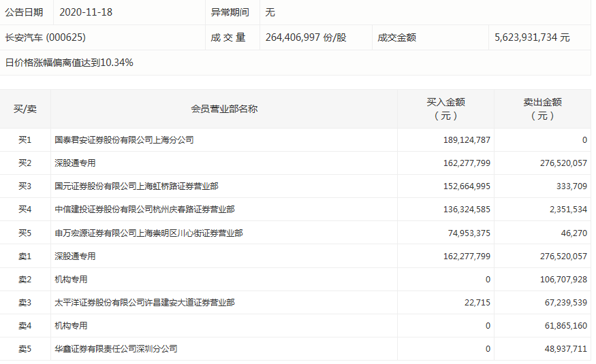The image size is (596, 364).
Task: Click 机构专用 in the 卖2 row
Action: point(71,280)
